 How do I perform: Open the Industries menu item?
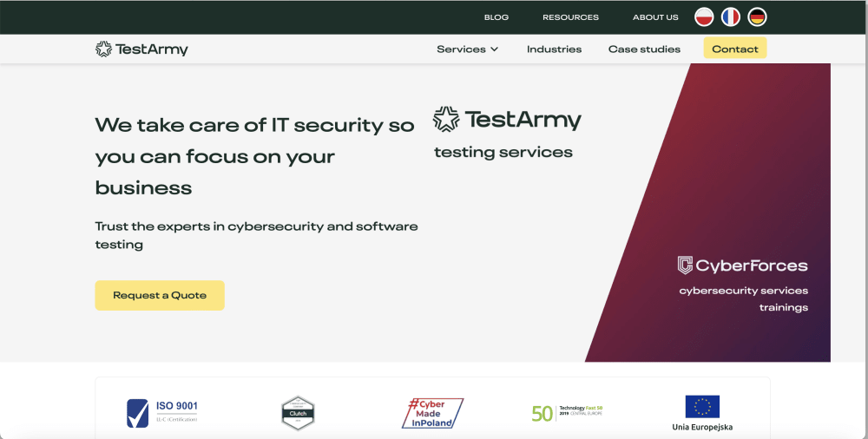coord(554,49)
